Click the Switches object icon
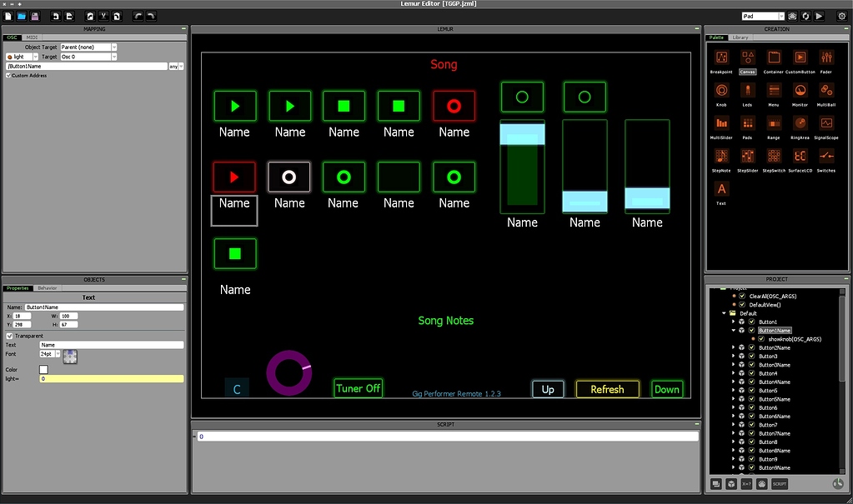The height and width of the screenshot is (504, 853). coord(825,156)
